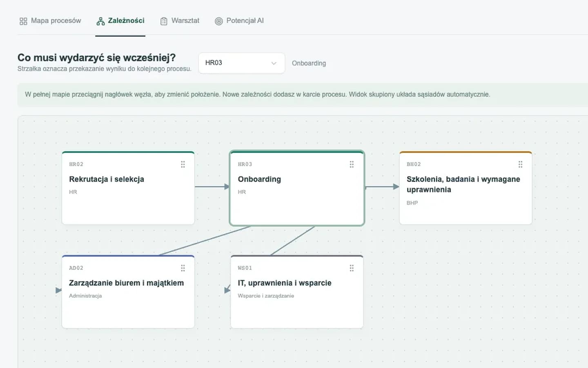Click the Co musi wydarzyć się wcześniej? heading
Screen dimensions: 588x368
coord(96,58)
